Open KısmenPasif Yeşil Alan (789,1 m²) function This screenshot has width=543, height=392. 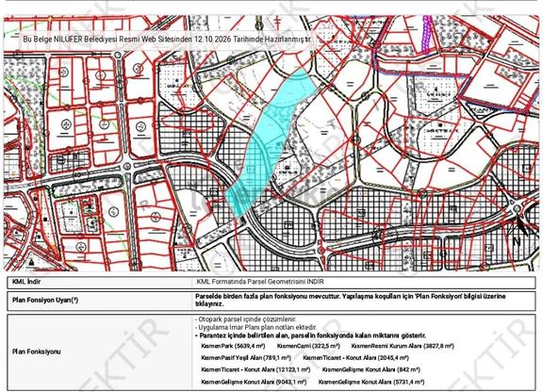click(x=246, y=358)
